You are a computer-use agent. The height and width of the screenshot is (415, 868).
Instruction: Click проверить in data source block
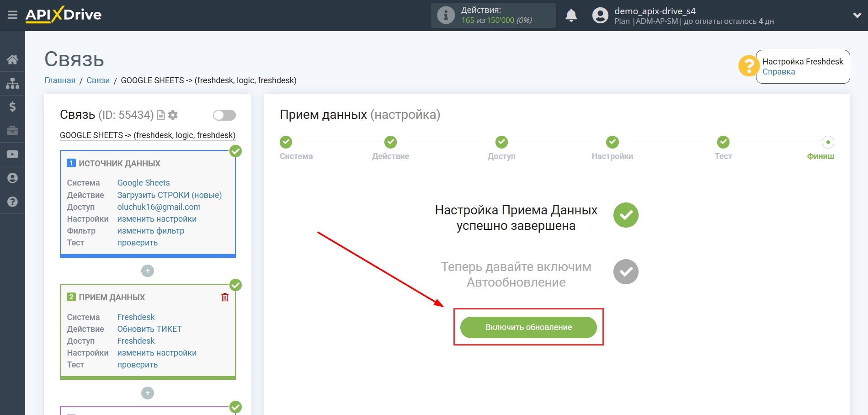[138, 243]
